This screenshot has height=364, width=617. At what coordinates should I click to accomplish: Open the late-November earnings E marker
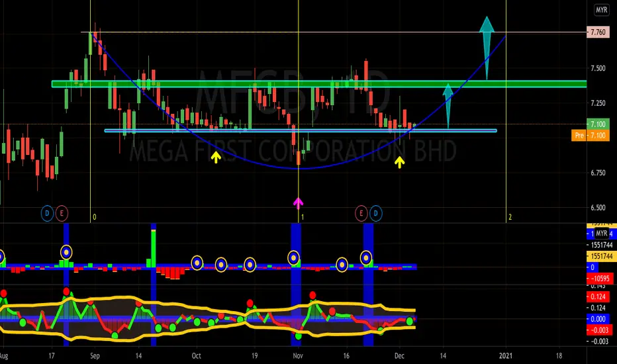361,213
